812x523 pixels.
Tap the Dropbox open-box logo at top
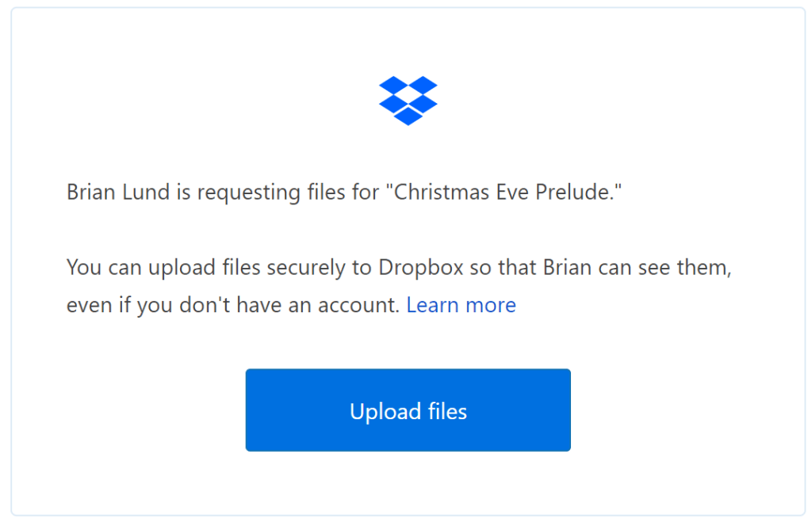(x=408, y=100)
